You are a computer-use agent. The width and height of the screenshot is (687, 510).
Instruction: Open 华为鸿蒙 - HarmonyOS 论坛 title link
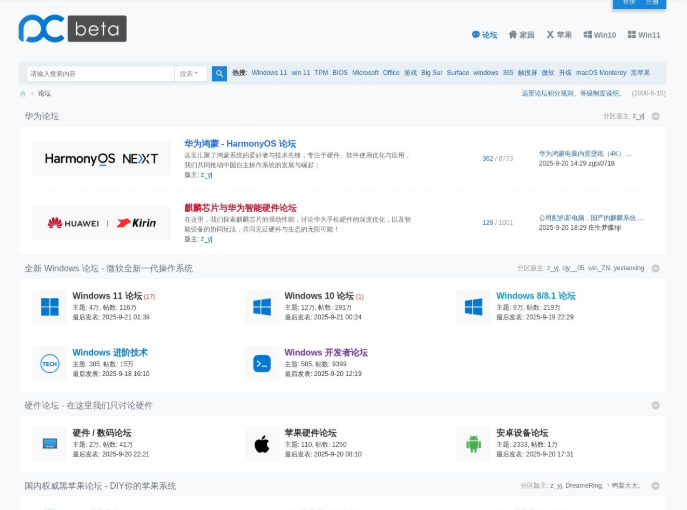pyautogui.click(x=240, y=144)
